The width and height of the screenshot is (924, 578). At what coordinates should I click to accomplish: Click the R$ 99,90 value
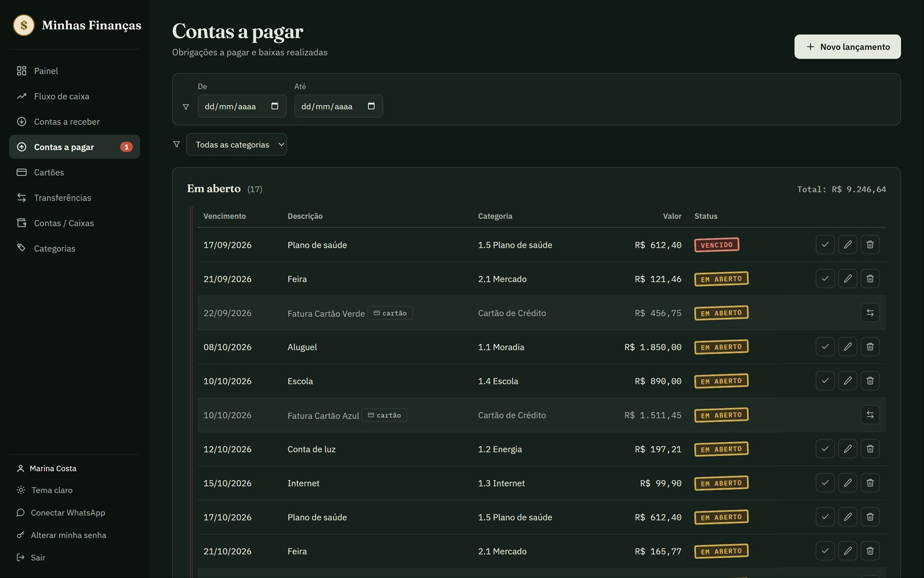[661, 483]
